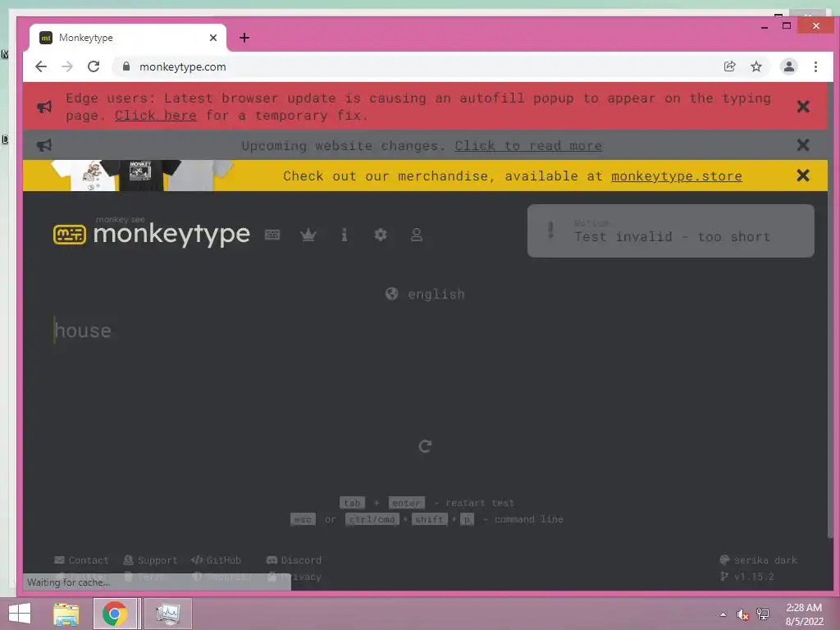Go forward in Chrome
The height and width of the screenshot is (630, 840).
(x=67, y=66)
